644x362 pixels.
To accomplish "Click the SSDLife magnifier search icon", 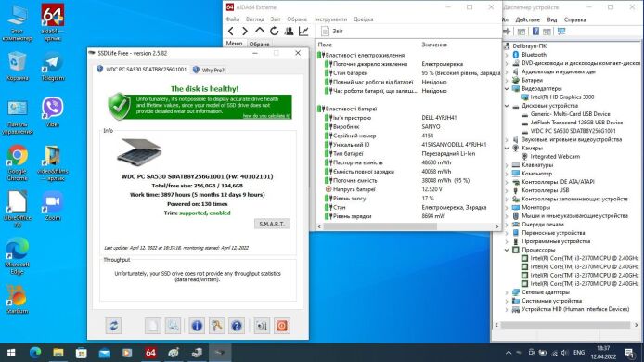I will pyautogui.click(x=173, y=326).
